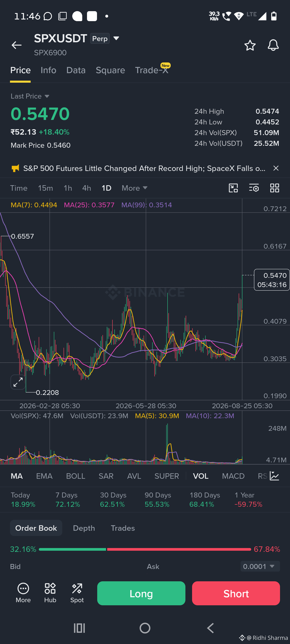Click the 0.6557 high marker on chart
Image resolution: width=290 pixels, height=644 pixels.
[22, 236]
